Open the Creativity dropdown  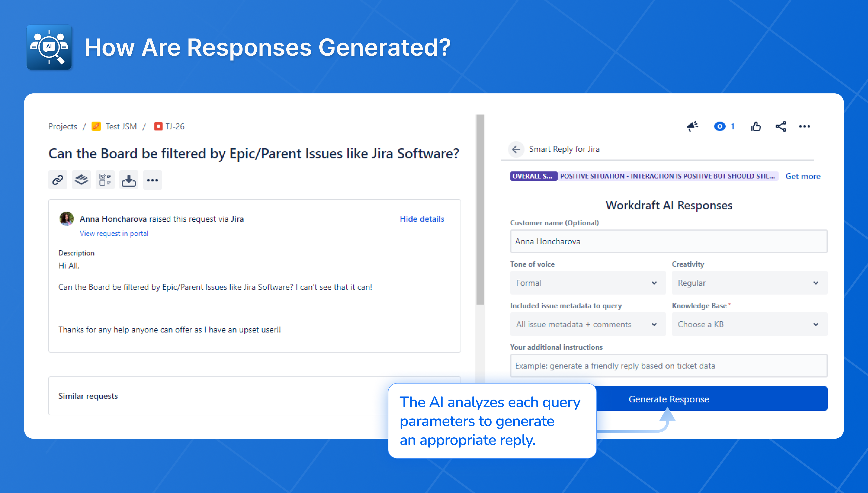749,283
